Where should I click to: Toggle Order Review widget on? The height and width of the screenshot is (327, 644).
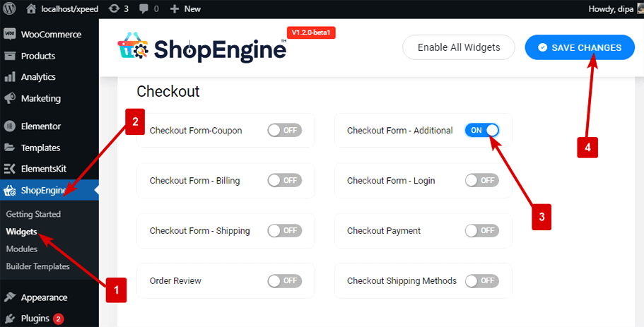coord(284,281)
